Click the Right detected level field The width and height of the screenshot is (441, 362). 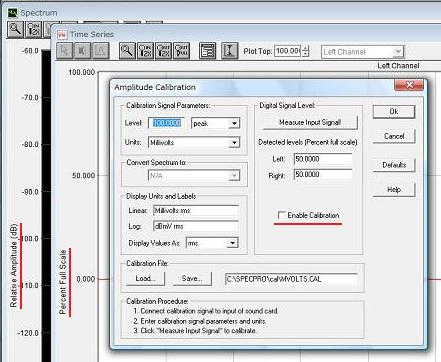tap(323, 175)
